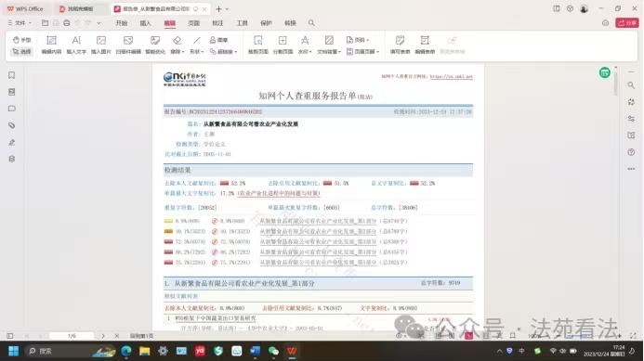Open Microsoft Edge from the taskbar
This screenshot has height=361, width=644.
pos(126,351)
